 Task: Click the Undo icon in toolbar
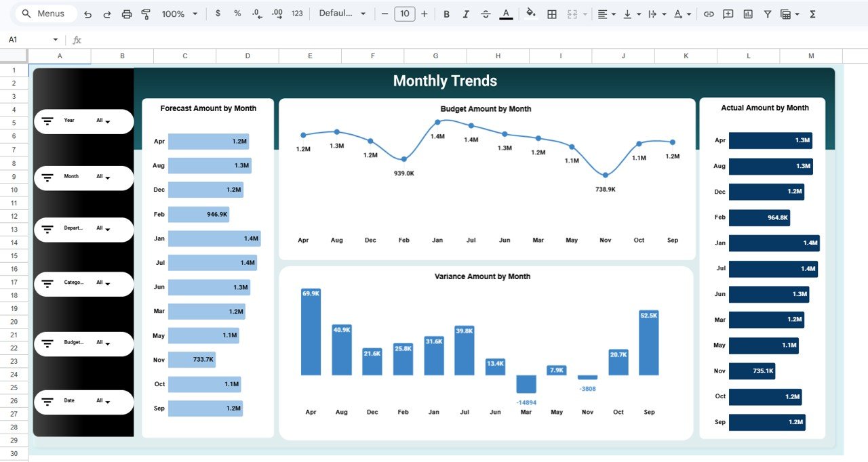(87, 14)
